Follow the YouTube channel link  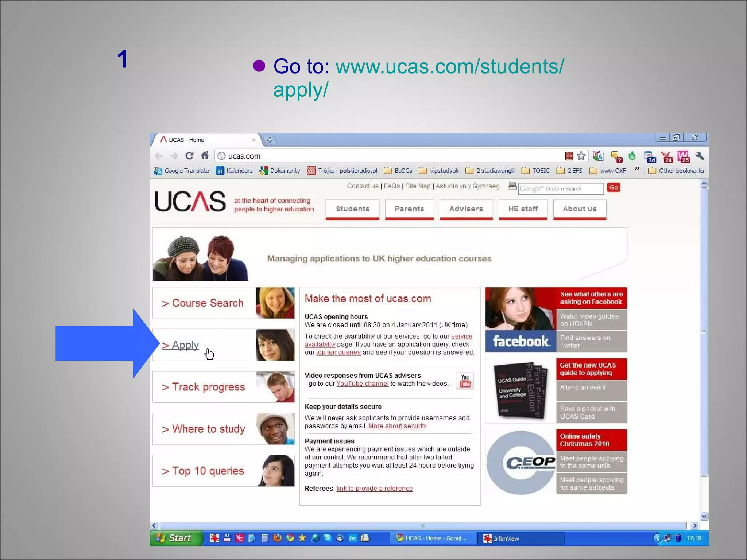coord(362,384)
